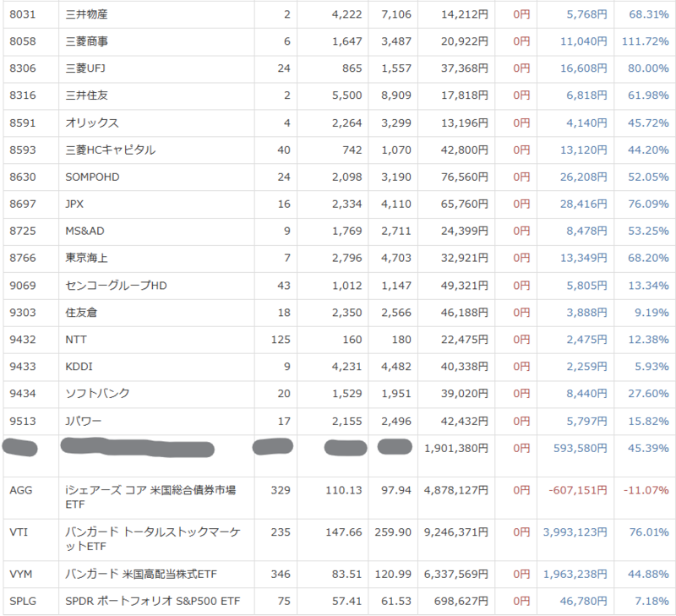Select the ソフトバンク row name
The image size is (676, 616).
[97, 394]
